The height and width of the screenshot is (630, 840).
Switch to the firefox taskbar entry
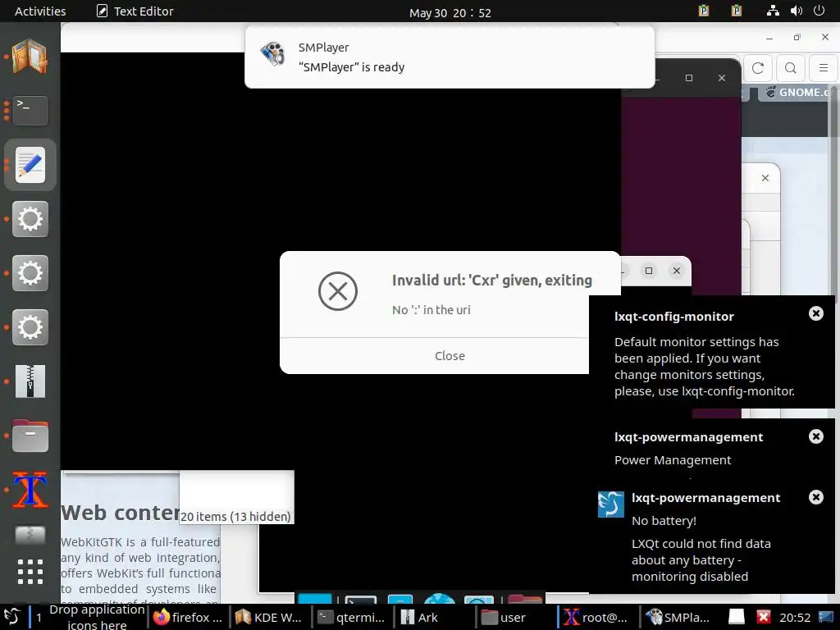click(188, 617)
